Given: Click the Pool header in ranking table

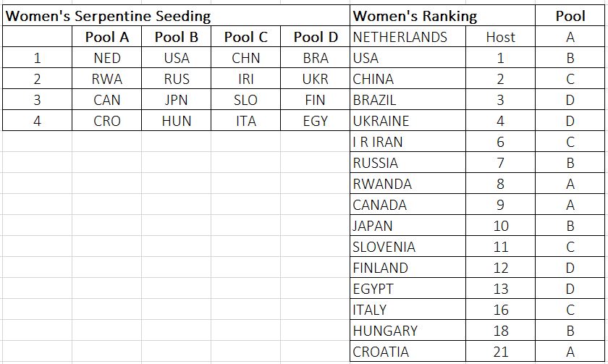Looking at the screenshot, I should (570, 16).
